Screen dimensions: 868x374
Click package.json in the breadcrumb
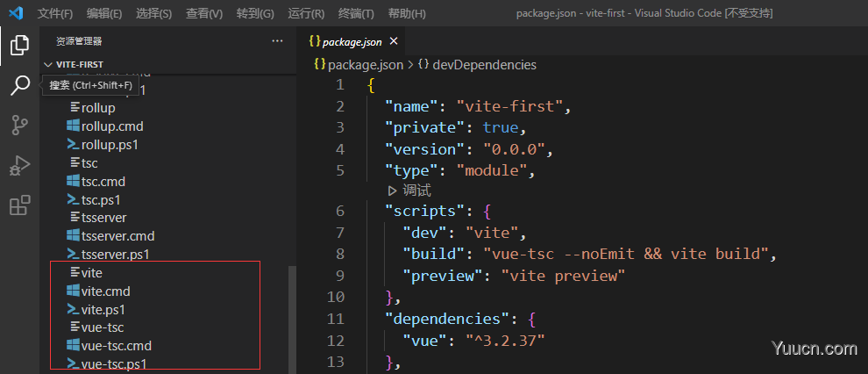pyautogui.click(x=366, y=65)
